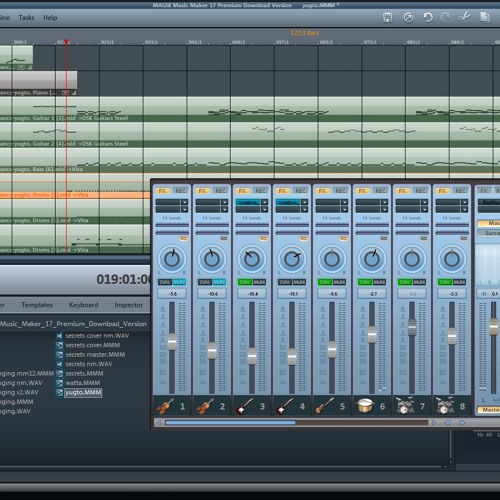Image resolution: width=500 pixels, height=500 pixels.
Task: Select the electric guitar icon of channel 4
Action: (285, 406)
